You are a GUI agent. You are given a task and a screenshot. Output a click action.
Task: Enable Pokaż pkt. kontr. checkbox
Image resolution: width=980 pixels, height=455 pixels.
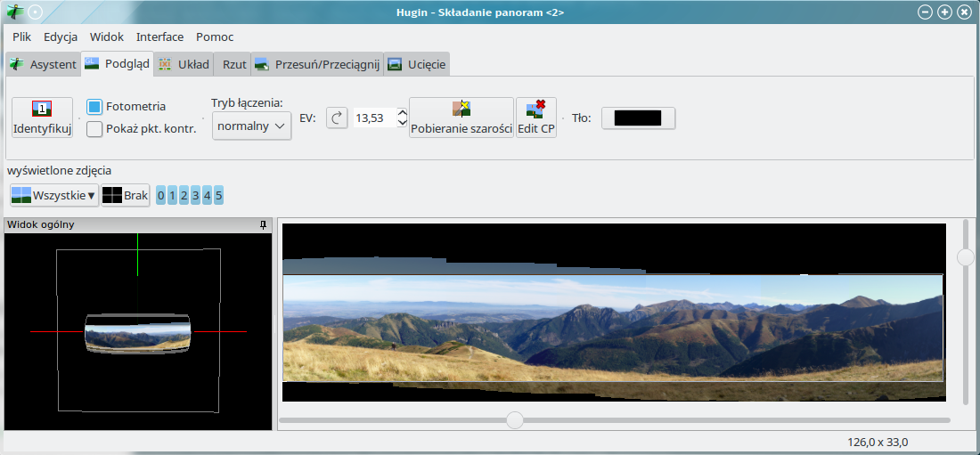94,129
